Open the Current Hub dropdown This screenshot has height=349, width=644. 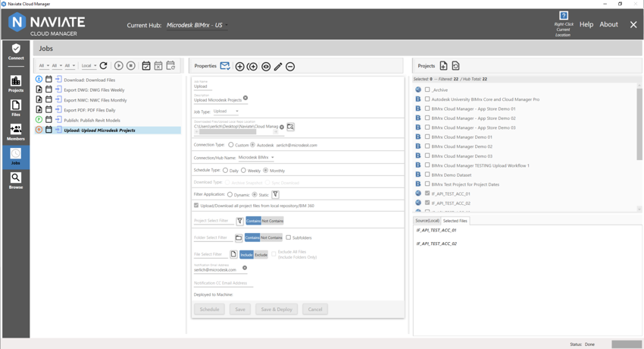[x=197, y=25]
